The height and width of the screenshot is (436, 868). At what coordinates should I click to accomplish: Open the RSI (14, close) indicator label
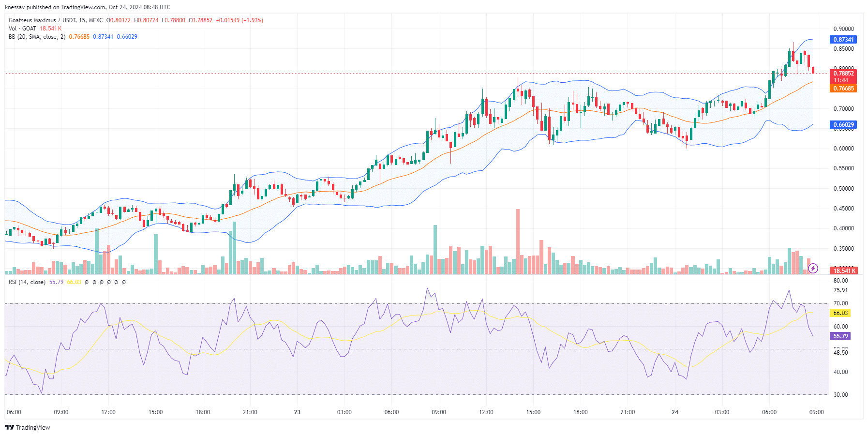pyautogui.click(x=27, y=282)
